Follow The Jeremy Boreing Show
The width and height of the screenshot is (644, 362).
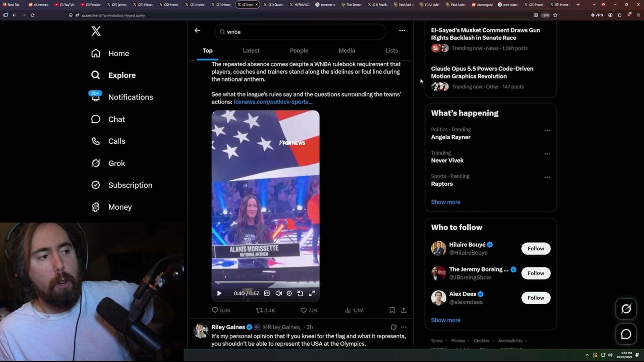tap(536, 273)
